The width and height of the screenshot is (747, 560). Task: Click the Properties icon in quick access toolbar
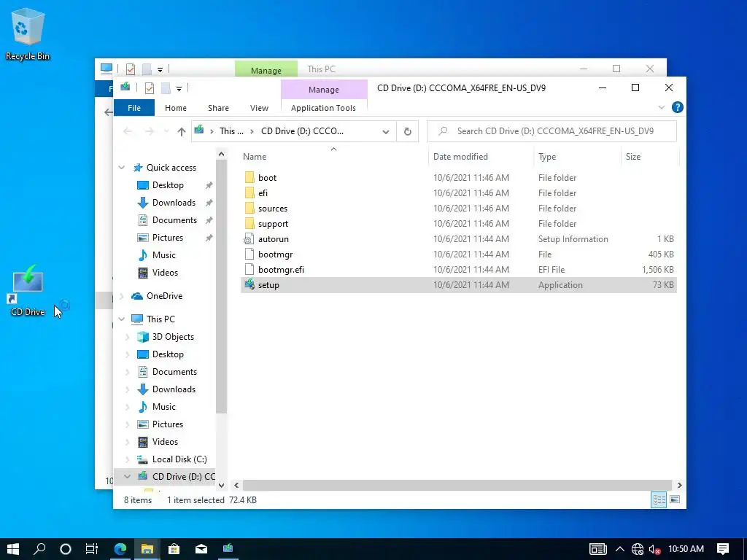(x=149, y=88)
